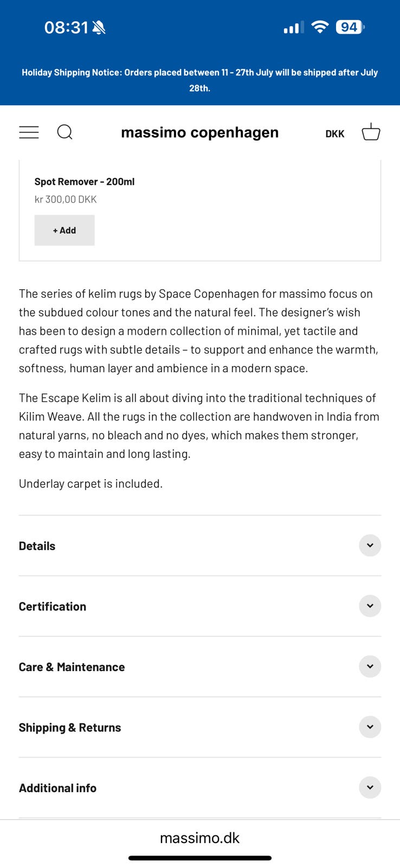400x868 pixels.
Task: Tap the Holiday Shipping Notice banner
Action: (x=199, y=80)
